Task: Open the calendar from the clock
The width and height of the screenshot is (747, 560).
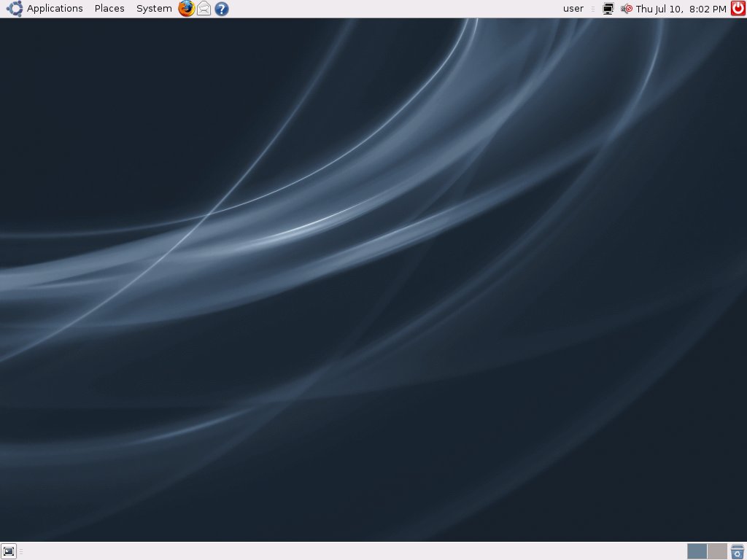Action: (681, 9)
